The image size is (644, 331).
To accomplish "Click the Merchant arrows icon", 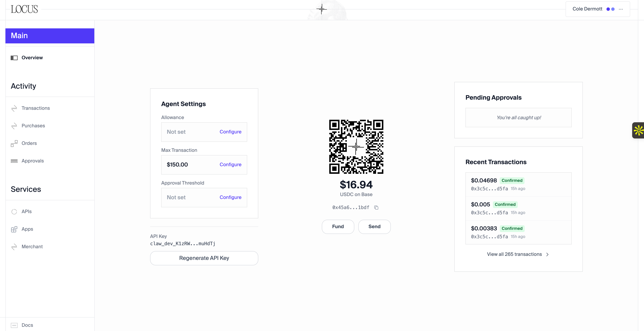I will pyautogui.click(x=14, y=247).
